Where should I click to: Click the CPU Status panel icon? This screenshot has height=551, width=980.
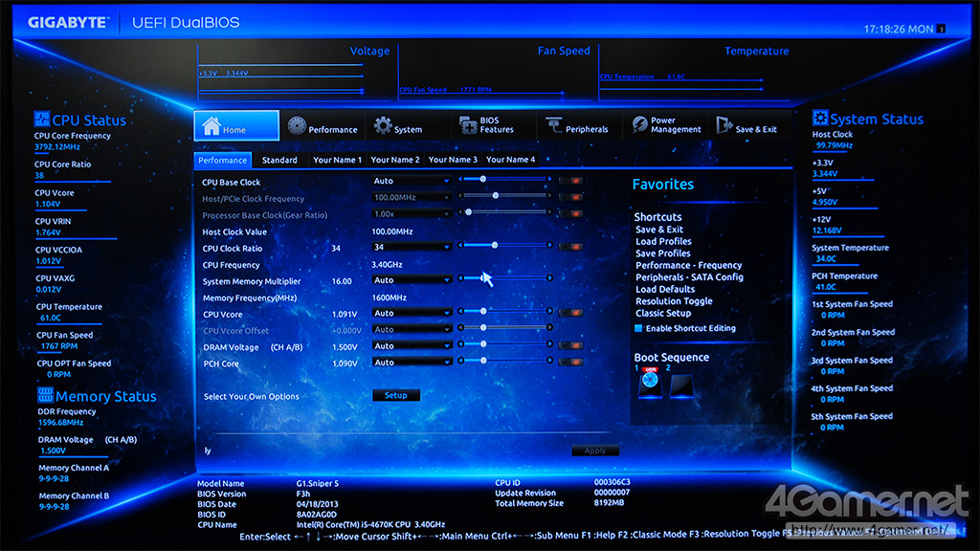point(42,119)
